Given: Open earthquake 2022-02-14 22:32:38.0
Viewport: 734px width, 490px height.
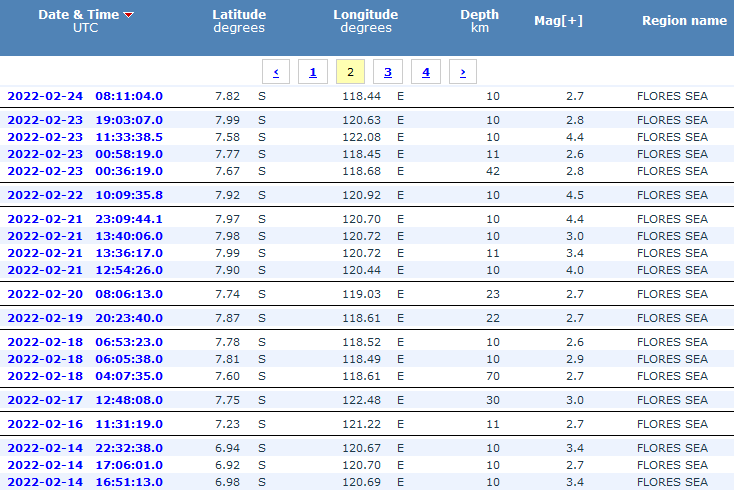Looking at the screenshot, I should click(x=85, y=448).
